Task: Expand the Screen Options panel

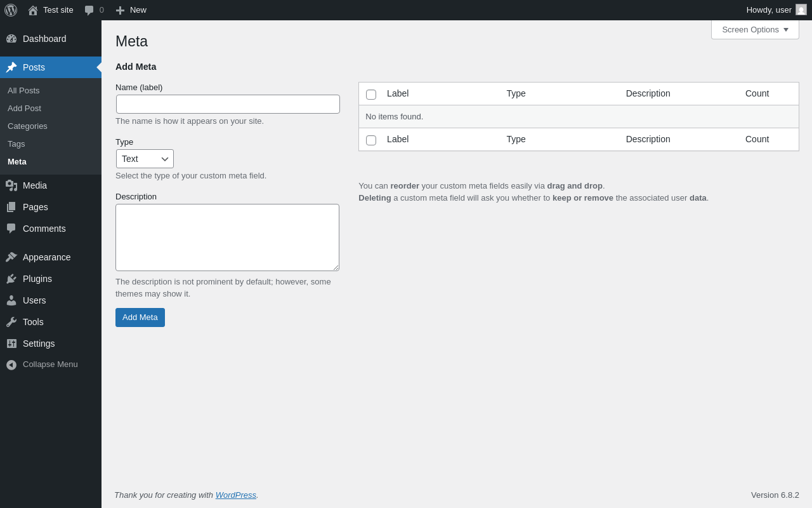Action: pyautogui.click(x=755, y=29)
